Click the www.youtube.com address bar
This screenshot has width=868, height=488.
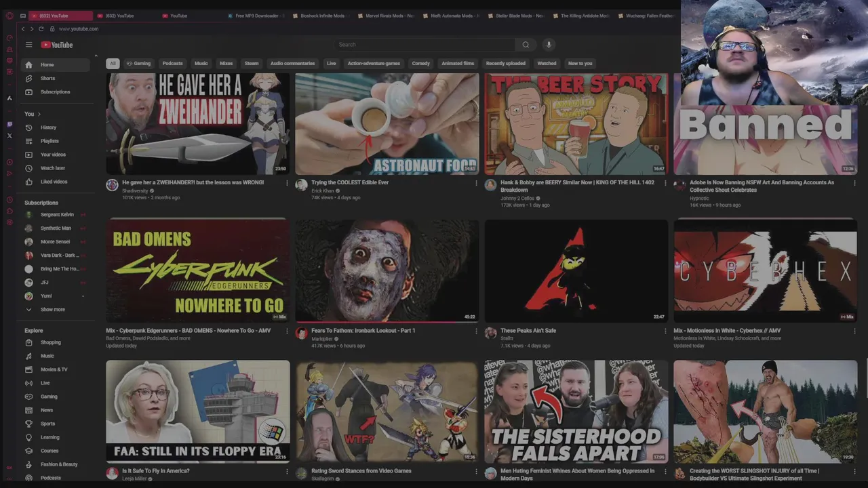coord(79,29)
